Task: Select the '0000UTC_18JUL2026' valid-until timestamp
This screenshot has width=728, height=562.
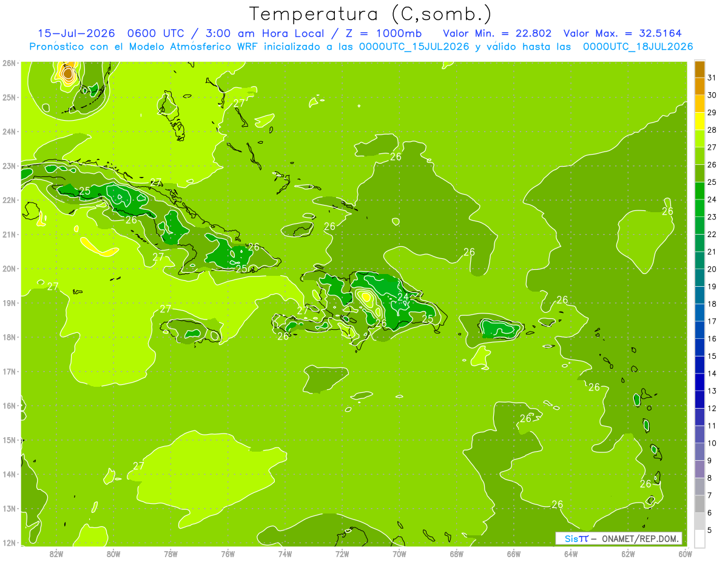Action: (638, 47)
